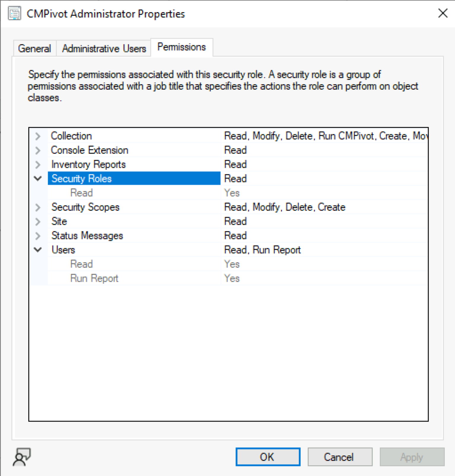Click the properties sheet icon in title bar
The height and width of the screenshot is (476, 455).
(15, 14)
